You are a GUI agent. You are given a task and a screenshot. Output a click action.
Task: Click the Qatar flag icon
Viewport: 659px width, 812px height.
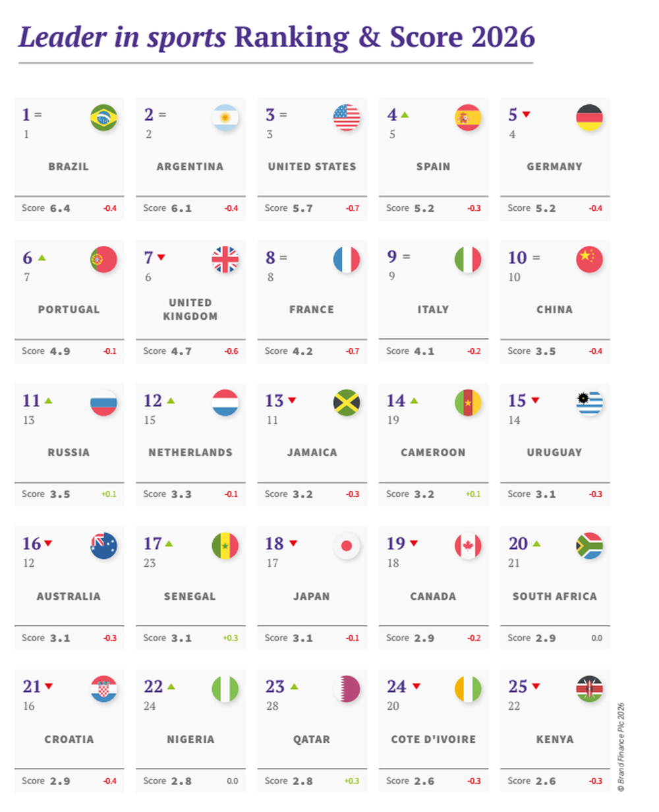click(347, 689)
